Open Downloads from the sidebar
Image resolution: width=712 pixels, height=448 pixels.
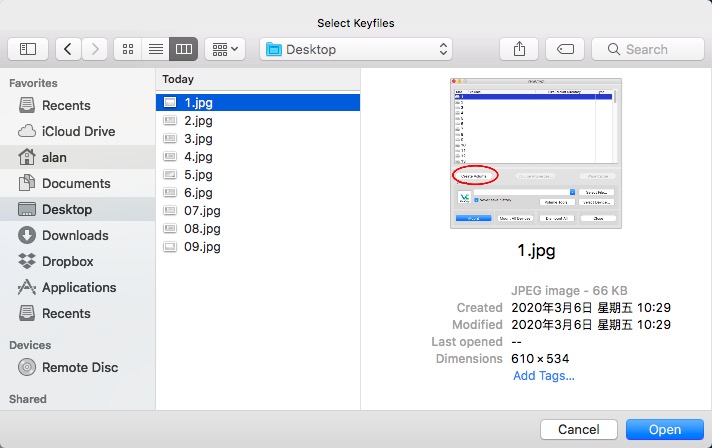point(75,235)
